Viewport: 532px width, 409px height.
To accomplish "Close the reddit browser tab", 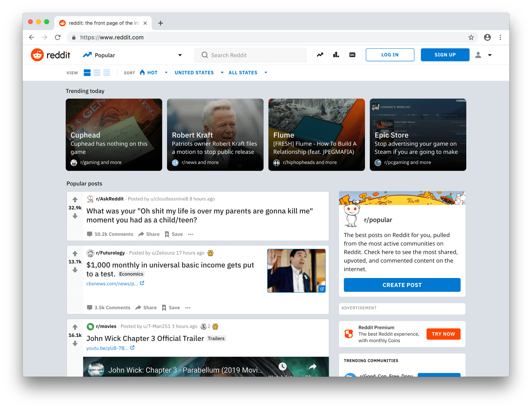I will point(145,23).
